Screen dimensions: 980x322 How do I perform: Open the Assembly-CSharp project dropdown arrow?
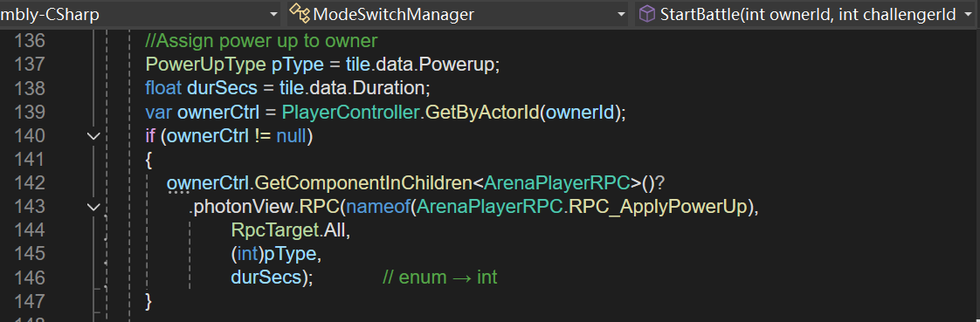coord(273,14)
